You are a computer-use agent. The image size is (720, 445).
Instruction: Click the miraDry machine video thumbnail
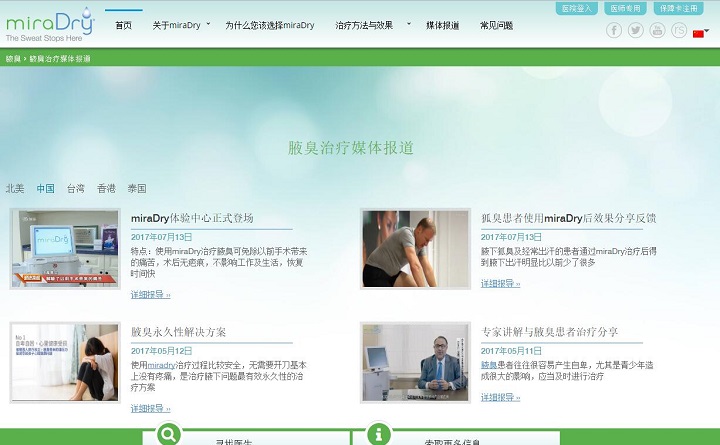(x=65, y=249)
